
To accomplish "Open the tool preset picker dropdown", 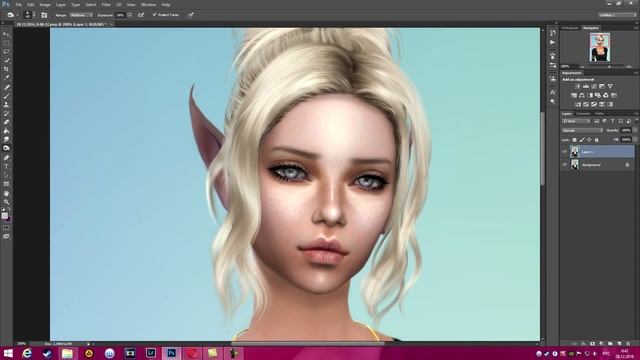I will pyautogui.click(x=12, y=15).
